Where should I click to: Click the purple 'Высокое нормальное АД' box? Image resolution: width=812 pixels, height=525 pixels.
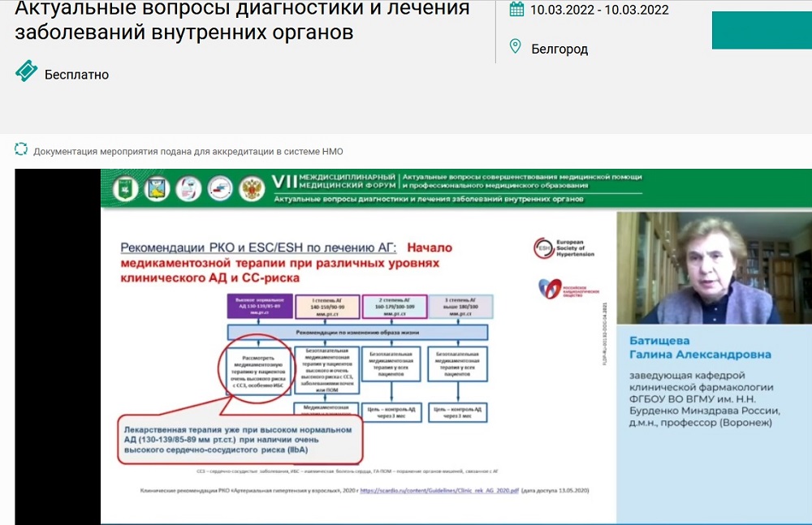tap(257, 306)
